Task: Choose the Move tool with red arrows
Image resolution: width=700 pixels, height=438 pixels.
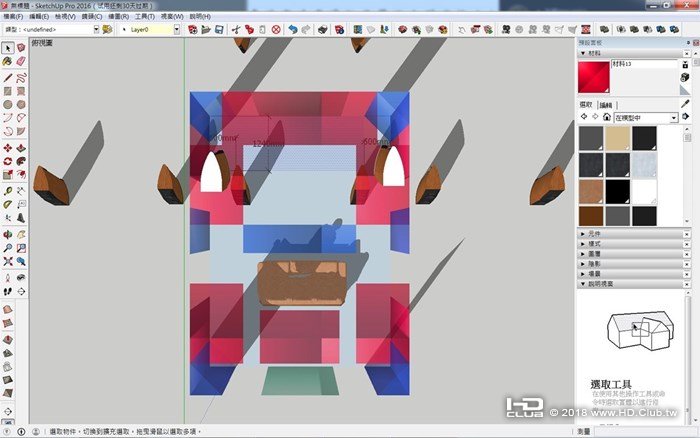Action: (x=8, y=148)
